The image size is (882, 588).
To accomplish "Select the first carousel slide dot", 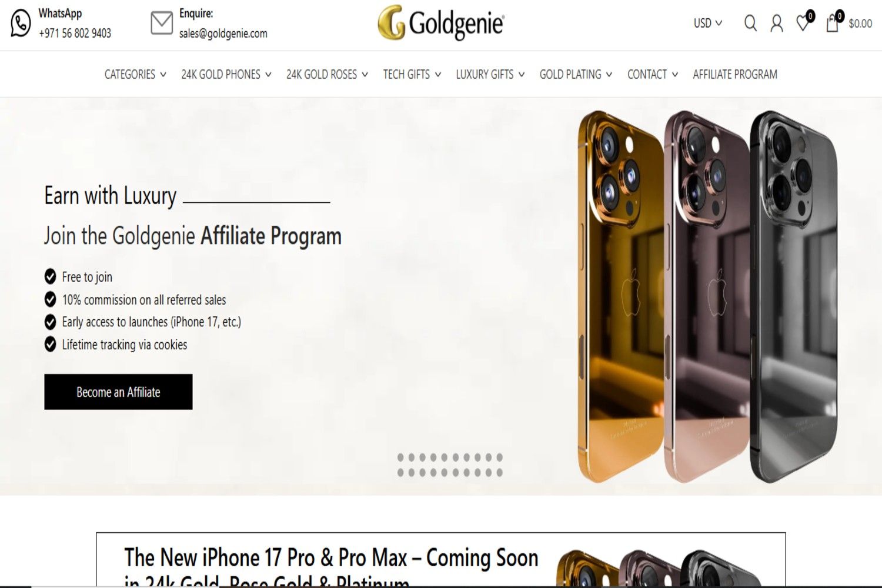I will 401,457.
